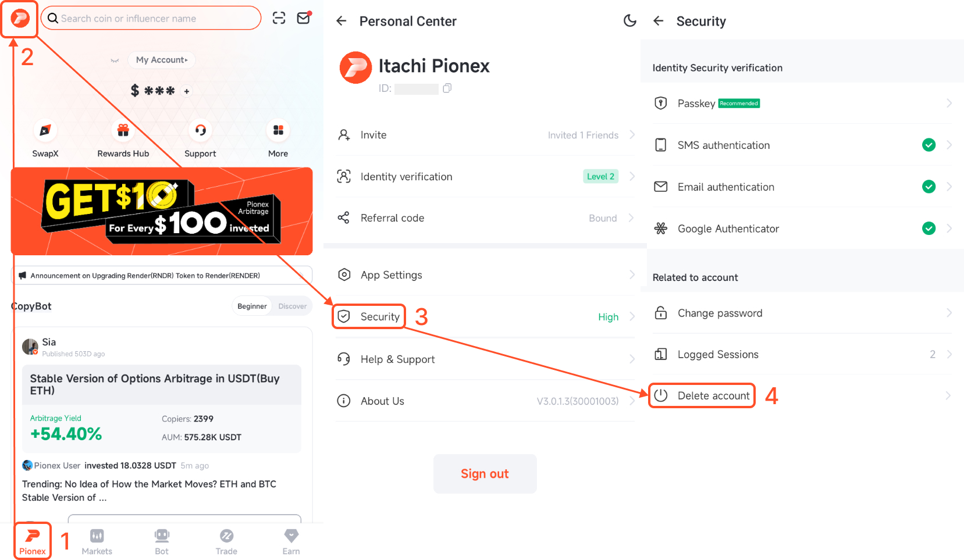The image size is (964, 560).
Task: Expand Delete account row chevron
Action: [x=949, y=396]
